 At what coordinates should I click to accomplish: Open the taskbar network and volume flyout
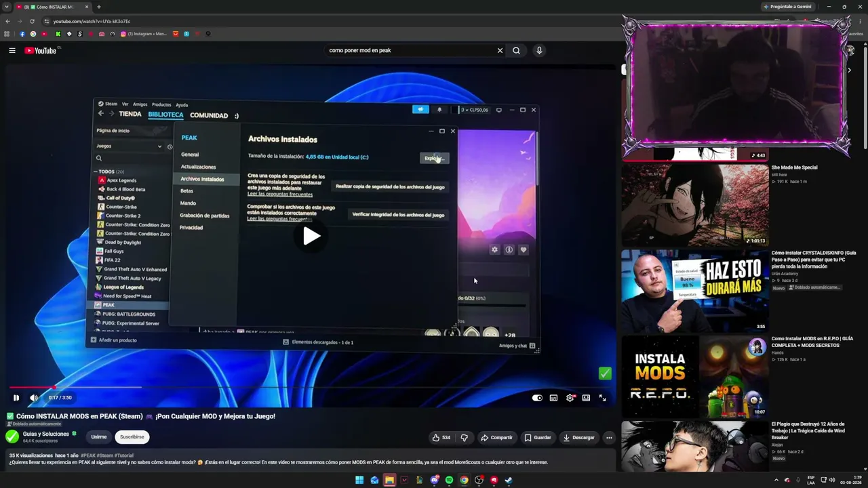coord(827,481)
